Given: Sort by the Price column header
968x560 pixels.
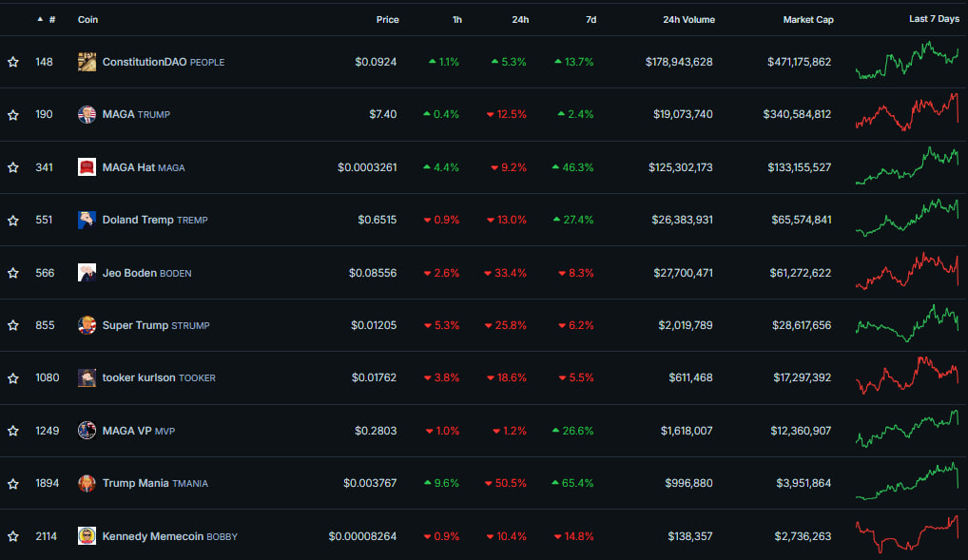Looking at the screenshot, I should [x=387, y=19].
